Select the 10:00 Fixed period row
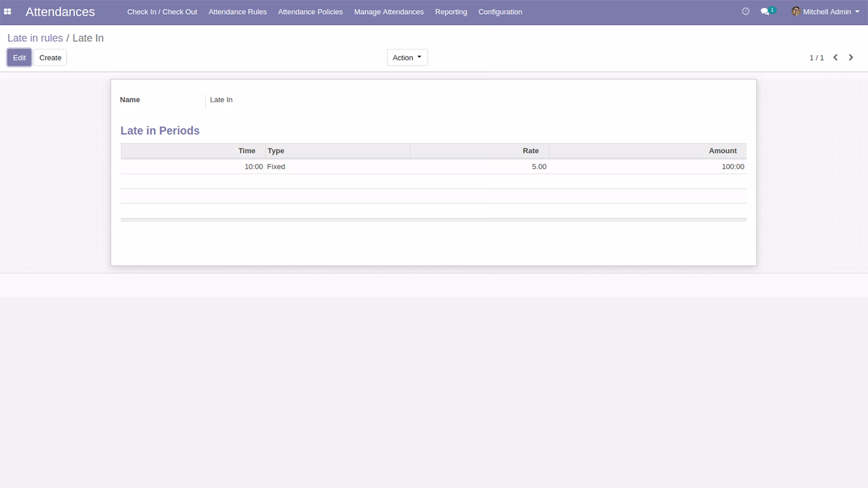 433,166
